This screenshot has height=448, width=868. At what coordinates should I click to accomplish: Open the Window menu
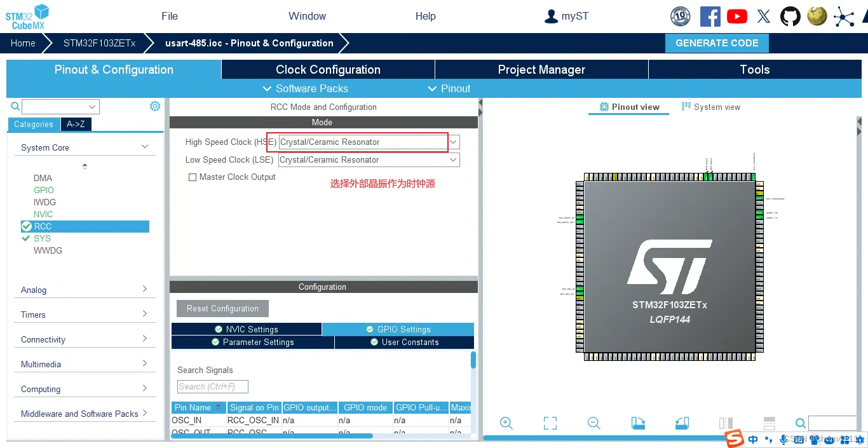pyautogui.click(x=307, y=17)
